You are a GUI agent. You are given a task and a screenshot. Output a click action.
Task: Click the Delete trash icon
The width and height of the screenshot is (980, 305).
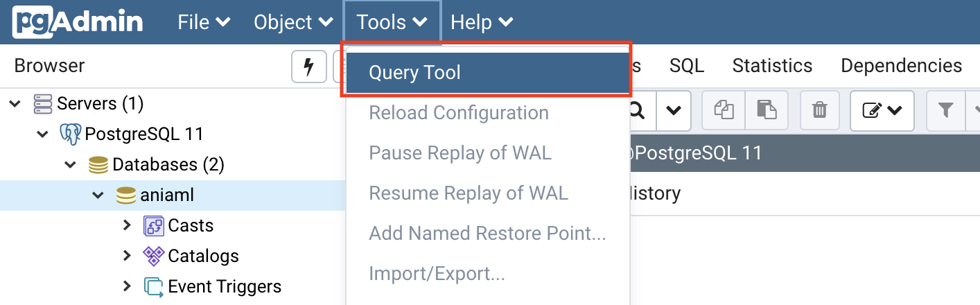point(820,110)
